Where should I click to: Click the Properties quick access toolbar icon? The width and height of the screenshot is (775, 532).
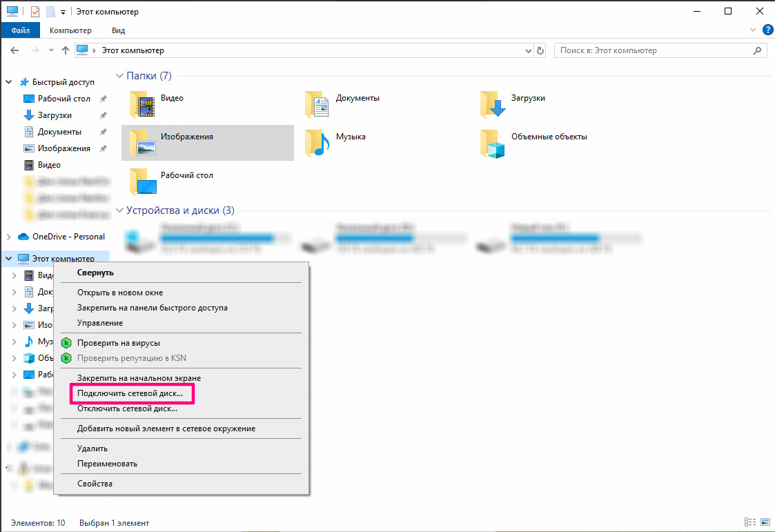(x=35, y=11)
